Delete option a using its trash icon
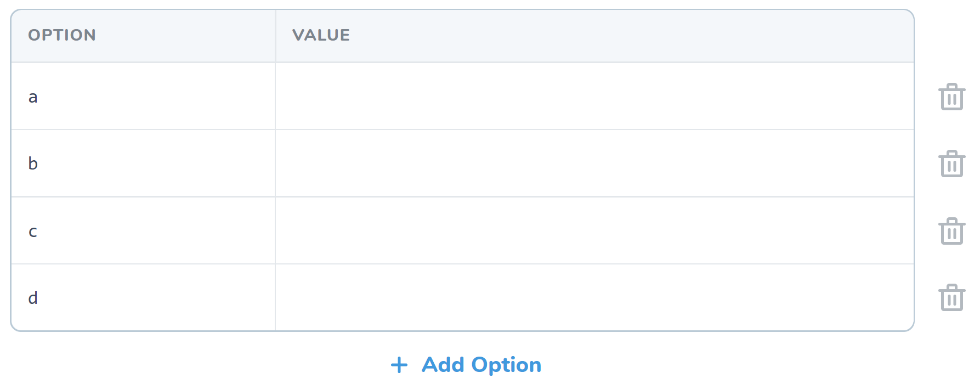980x389 pixels. click(953, 97)
